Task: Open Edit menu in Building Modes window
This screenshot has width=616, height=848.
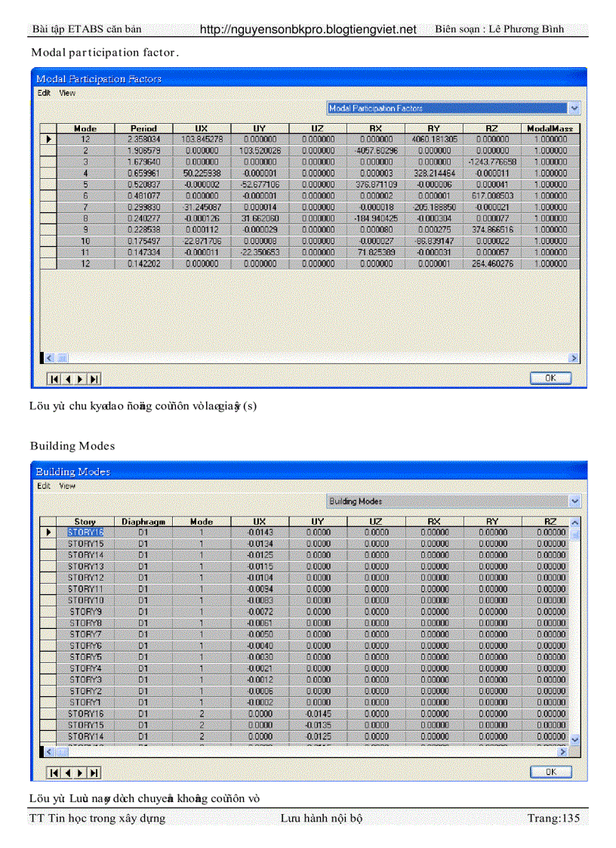Action: [44, 486]
